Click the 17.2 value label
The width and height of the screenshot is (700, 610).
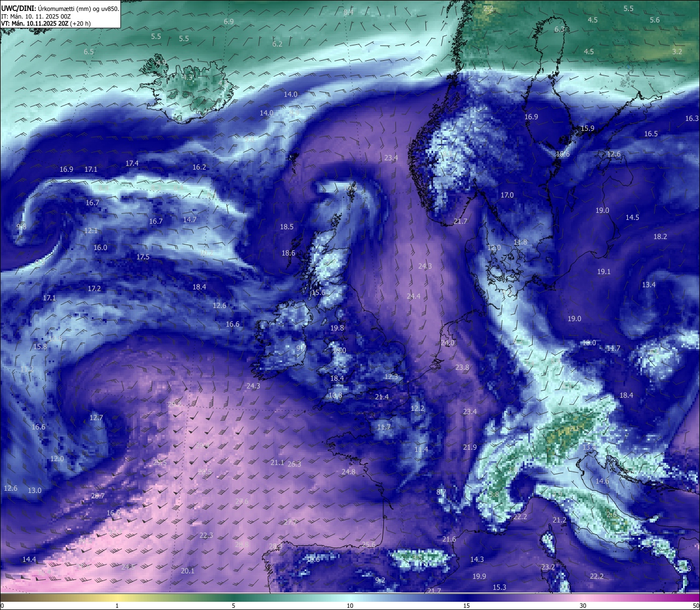(94, 288)
